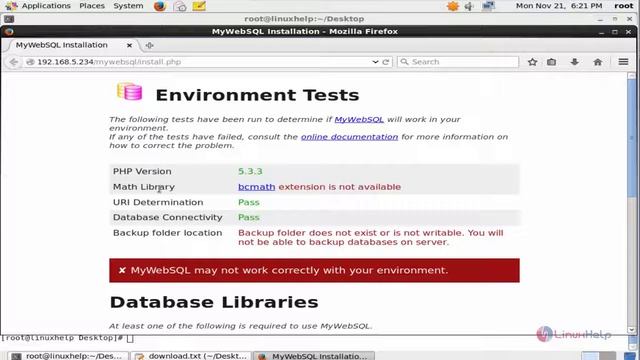
Task: Open the online documentation link
Action: point(349,137)
